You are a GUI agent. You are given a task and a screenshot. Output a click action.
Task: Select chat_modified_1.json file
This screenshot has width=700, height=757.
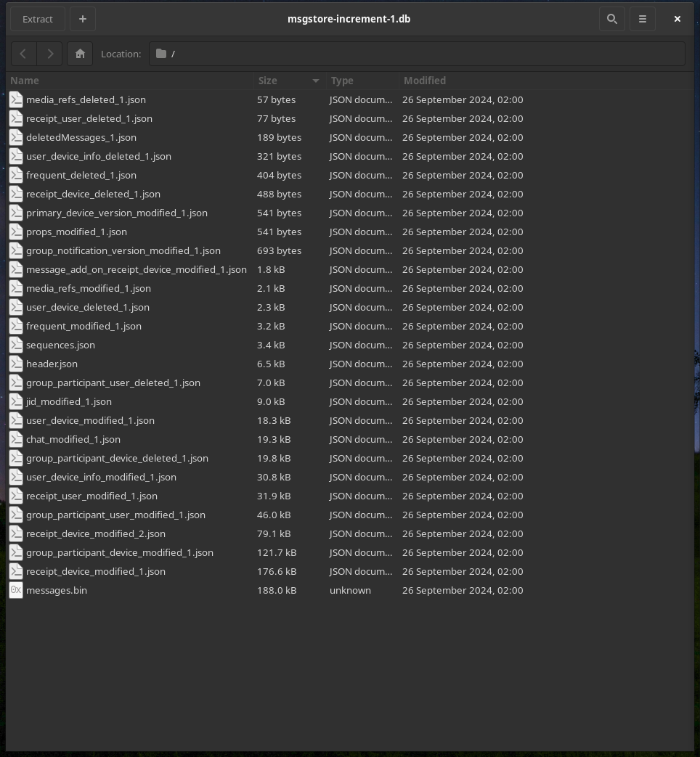coord(73,439)
